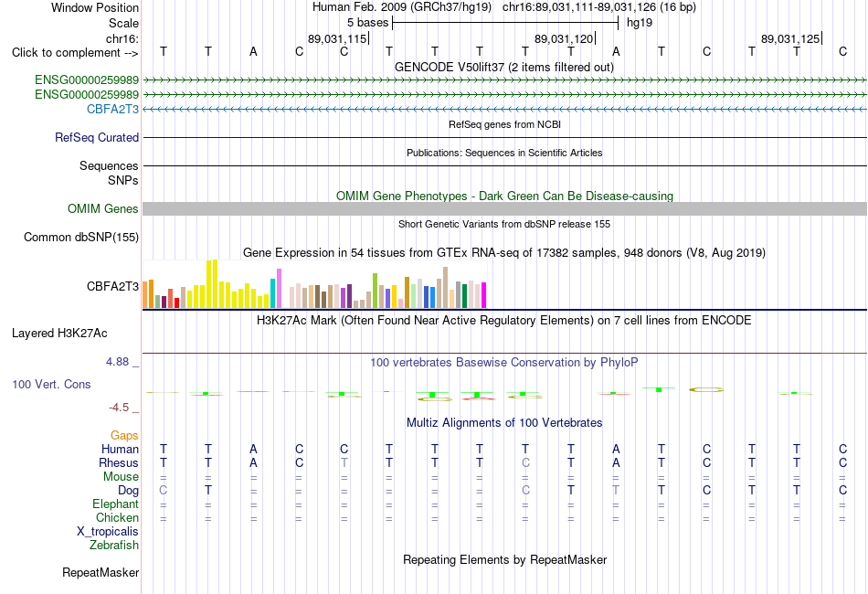Viewport: 868px width, 594px height.
Task: Click the Dog alignment row label
Action: (x=129, y=491)
